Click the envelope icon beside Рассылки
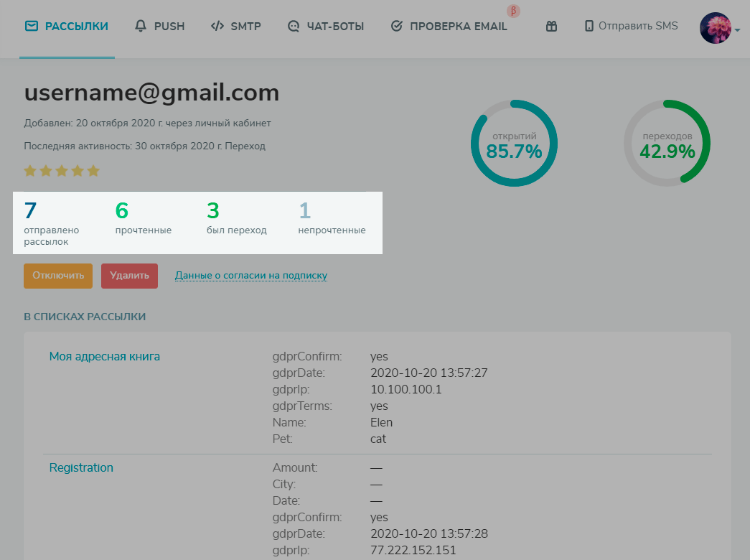This screenshot has width=750, height=560. coord(31,27)
